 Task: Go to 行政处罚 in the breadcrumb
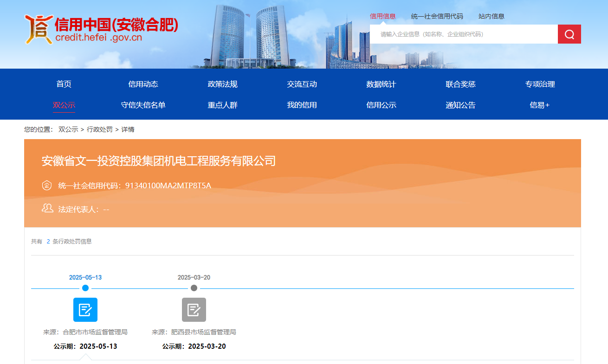(x=100, y=129)
